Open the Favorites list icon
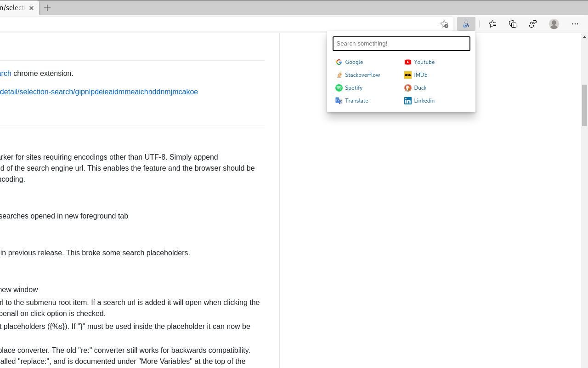This screenshot has height=368, width=588. (x=492, y=24)
